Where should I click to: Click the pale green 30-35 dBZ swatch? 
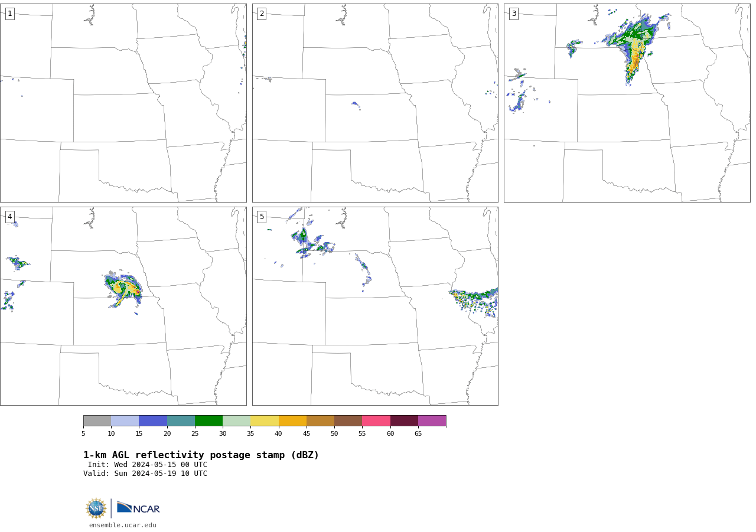point(236,420)
